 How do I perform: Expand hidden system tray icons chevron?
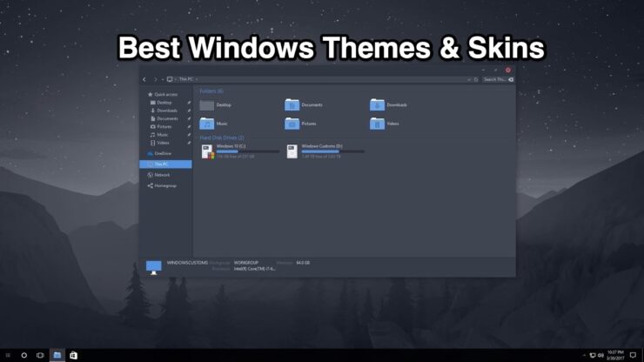point(584,355)
